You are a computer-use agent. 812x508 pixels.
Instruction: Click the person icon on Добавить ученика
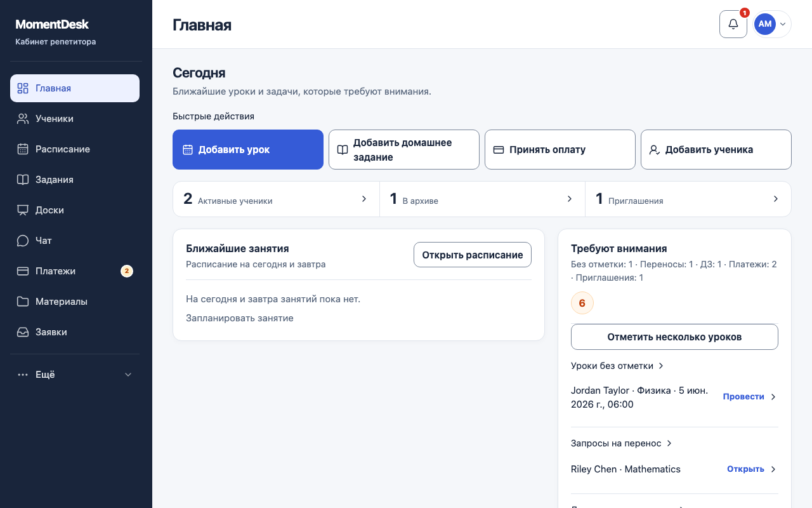coord(655,150)
